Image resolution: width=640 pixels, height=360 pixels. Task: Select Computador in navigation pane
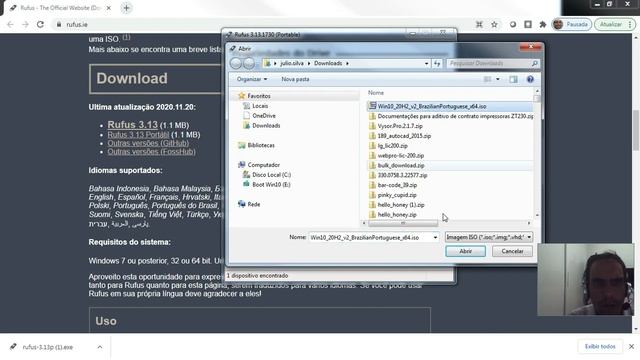(x=263, y=164)
